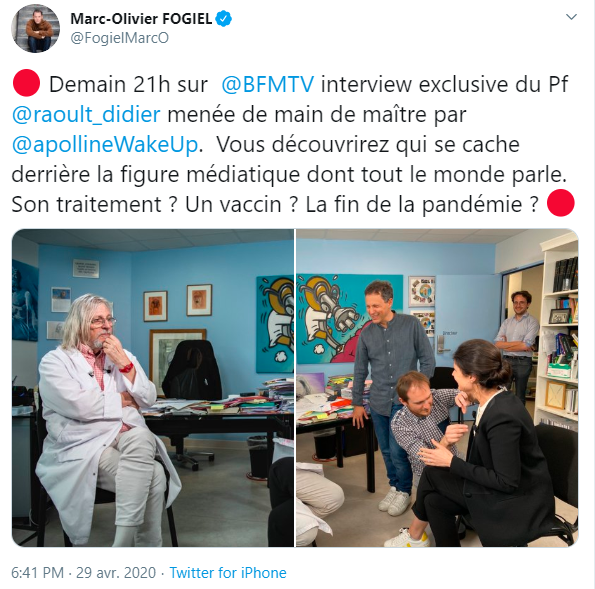The width and height of the screenshot is (595, 589).
Task: Open the right photo of the interview crew
Action: 437,387
